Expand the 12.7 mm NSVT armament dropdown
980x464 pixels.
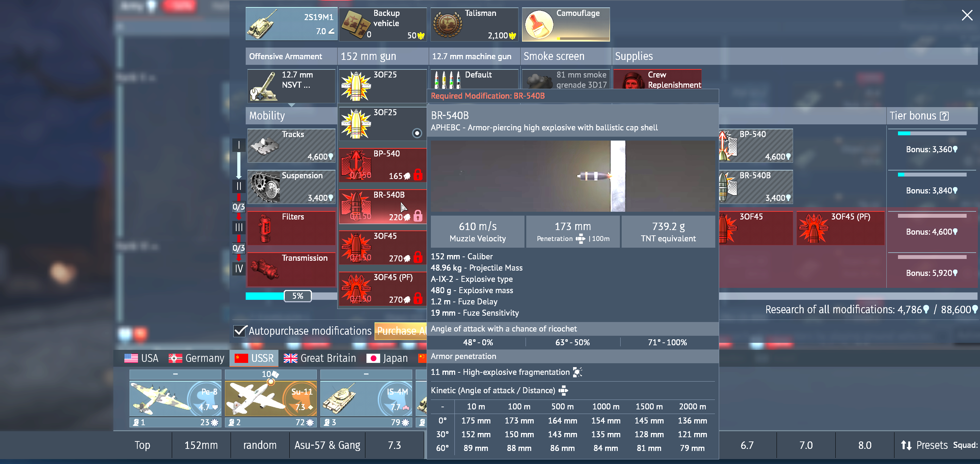point(291,86)
